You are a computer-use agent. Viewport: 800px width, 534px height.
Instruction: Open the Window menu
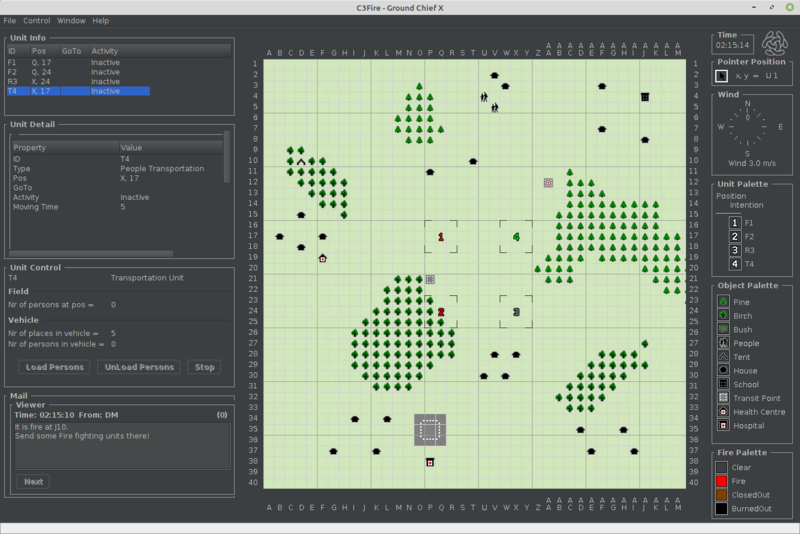(x=71, y=20)
